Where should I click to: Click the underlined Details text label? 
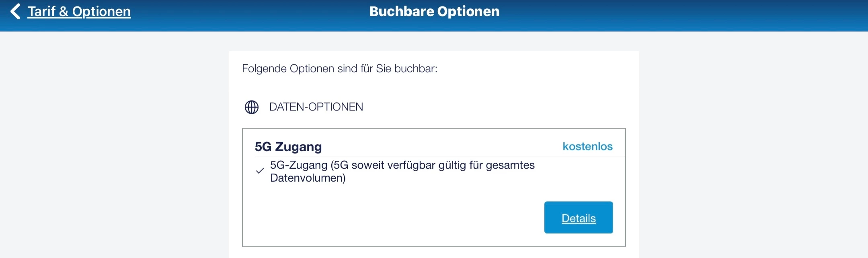point(579,218)
